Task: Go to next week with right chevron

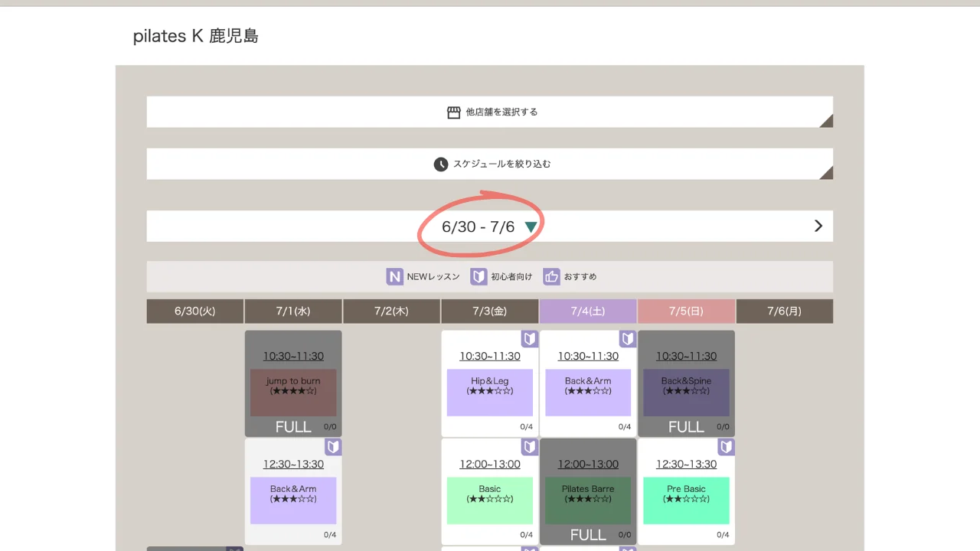Action: point(818,226)
